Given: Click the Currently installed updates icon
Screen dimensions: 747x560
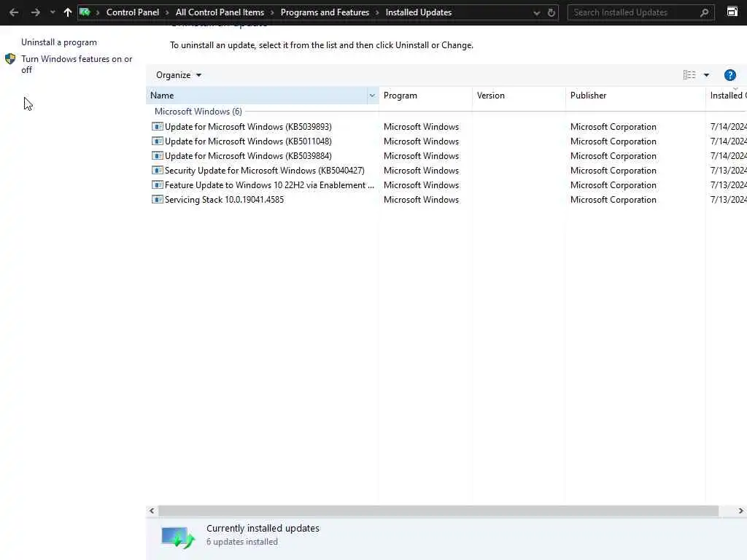Looking at the screenshot, I should [x=178, y=537].
